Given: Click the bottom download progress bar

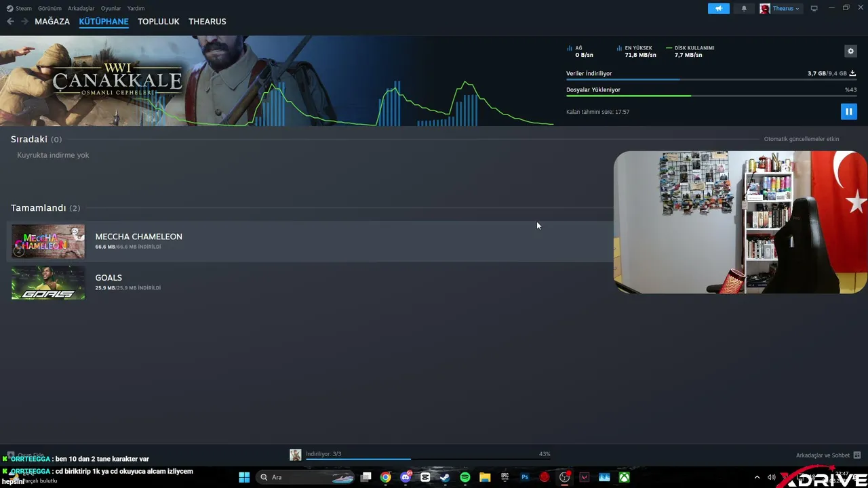Looking at the screenshot, I should 427,460.
